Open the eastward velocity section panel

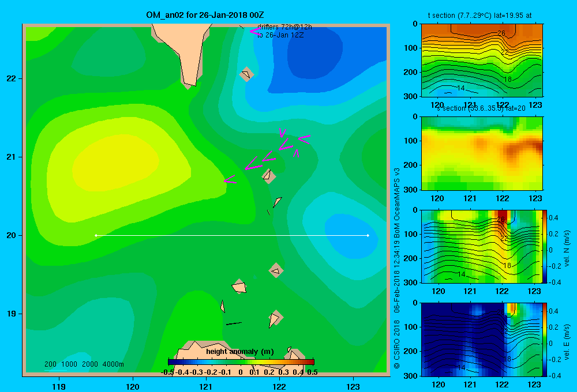482,340
